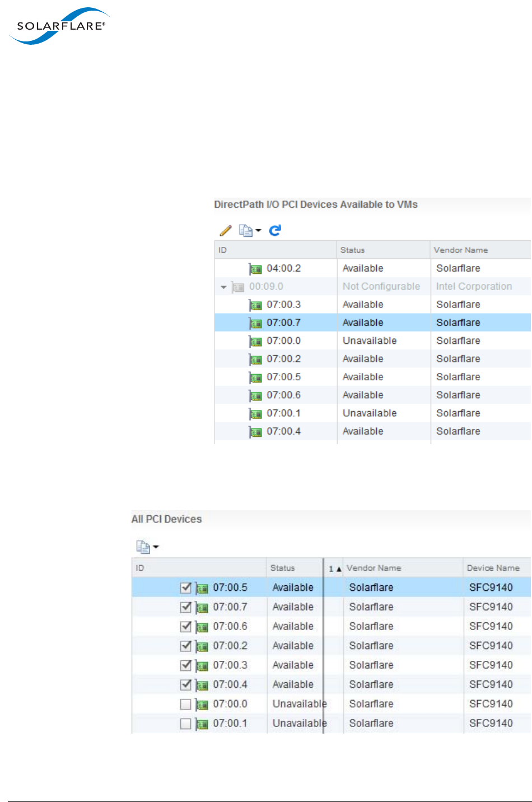Click the device icon for 07:00.7 in DirectPath list
Image resolution: width=532 pixels, height=802 pixels.
point(255,323)
